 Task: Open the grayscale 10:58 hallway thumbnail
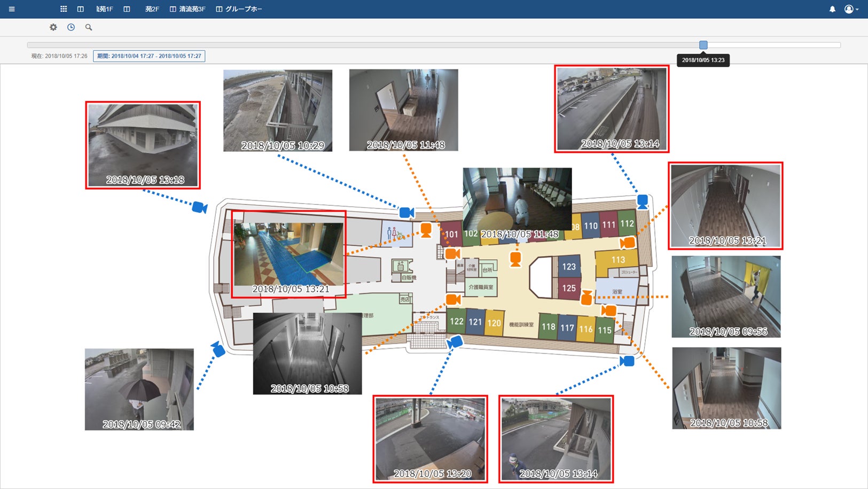coord(308,354)
